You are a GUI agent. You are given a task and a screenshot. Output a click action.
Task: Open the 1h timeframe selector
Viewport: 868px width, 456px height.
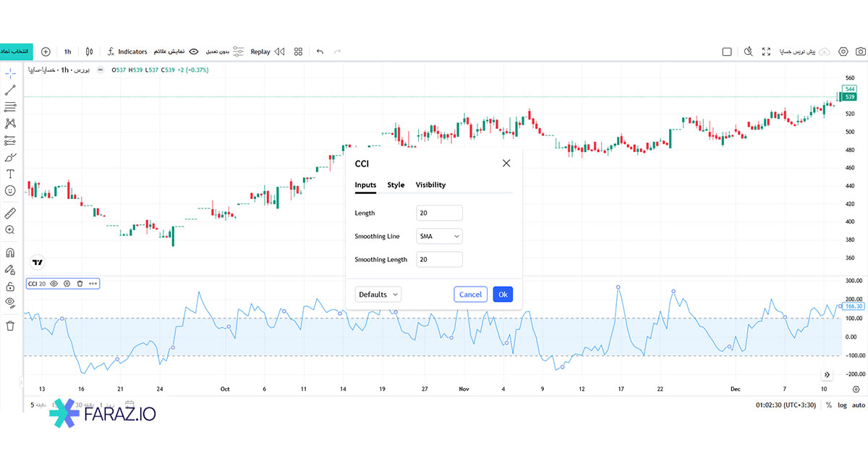[67, 51]
